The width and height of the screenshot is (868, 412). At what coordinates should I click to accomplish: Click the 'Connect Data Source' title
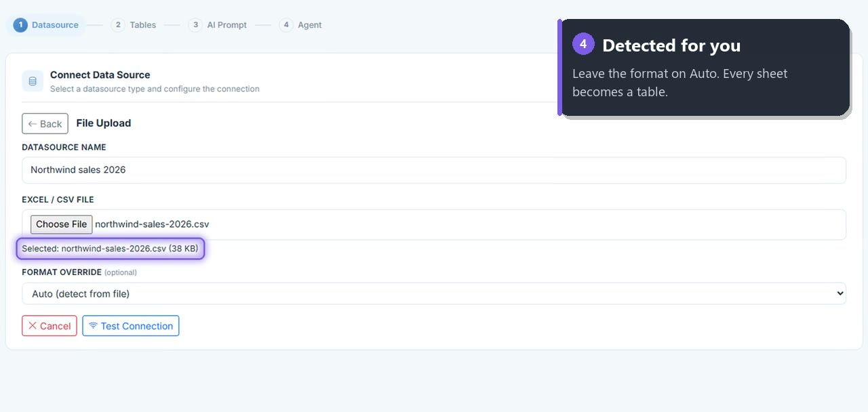pos(100,75)
